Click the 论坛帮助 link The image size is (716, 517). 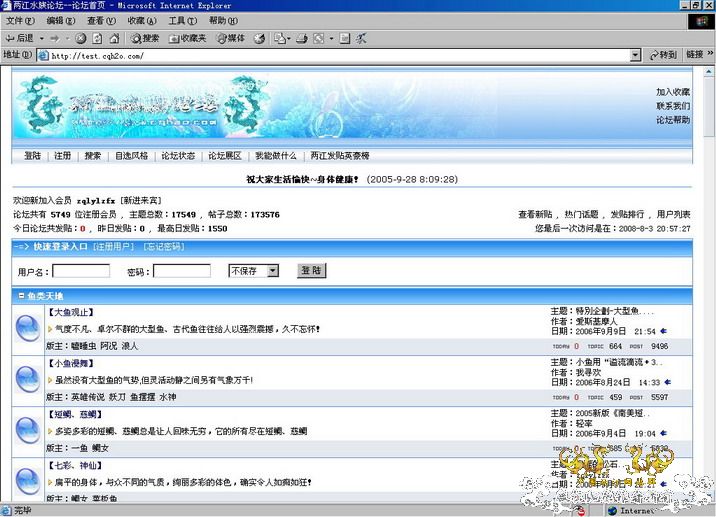tap(673, 120)
